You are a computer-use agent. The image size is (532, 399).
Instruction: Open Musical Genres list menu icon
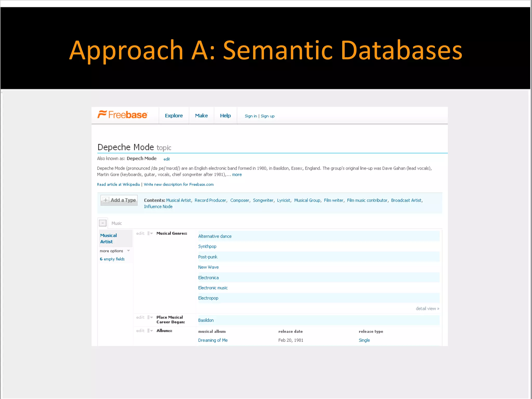point(150,233)
